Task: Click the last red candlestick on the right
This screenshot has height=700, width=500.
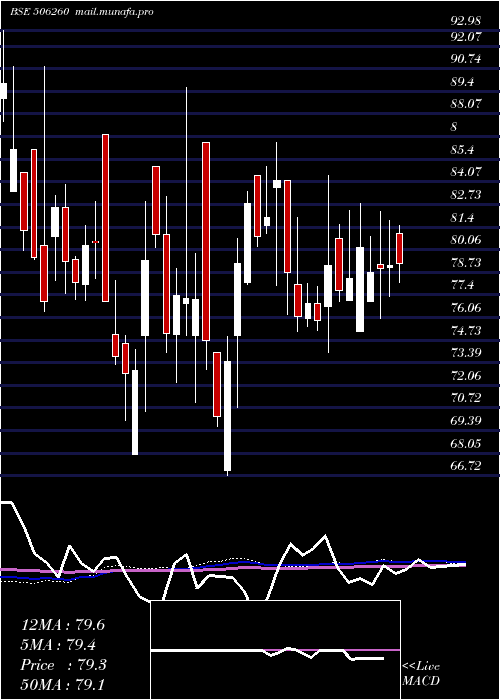Action: point(400,248)
